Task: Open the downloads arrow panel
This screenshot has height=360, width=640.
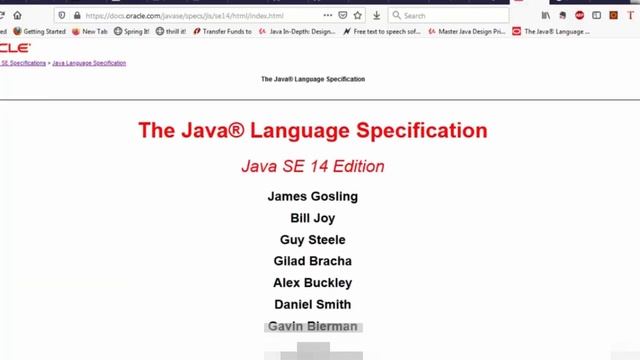Action: [x=376, y=16]
